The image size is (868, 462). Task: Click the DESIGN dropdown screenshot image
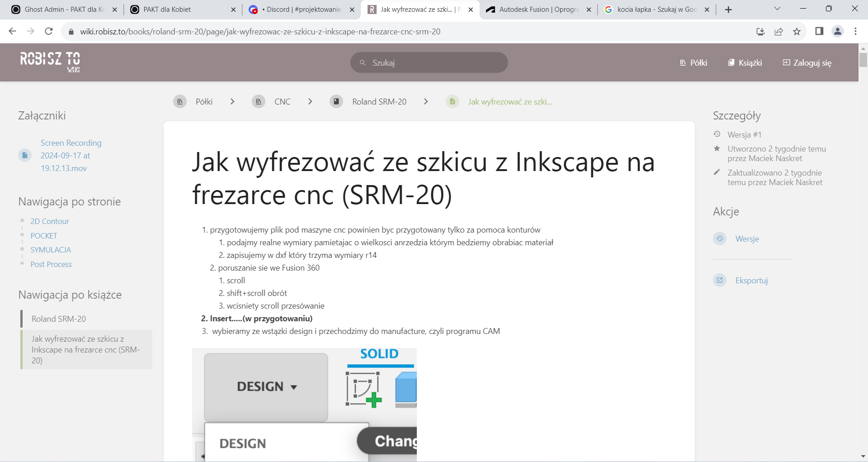pyautogui.click(x=304, y=405)
